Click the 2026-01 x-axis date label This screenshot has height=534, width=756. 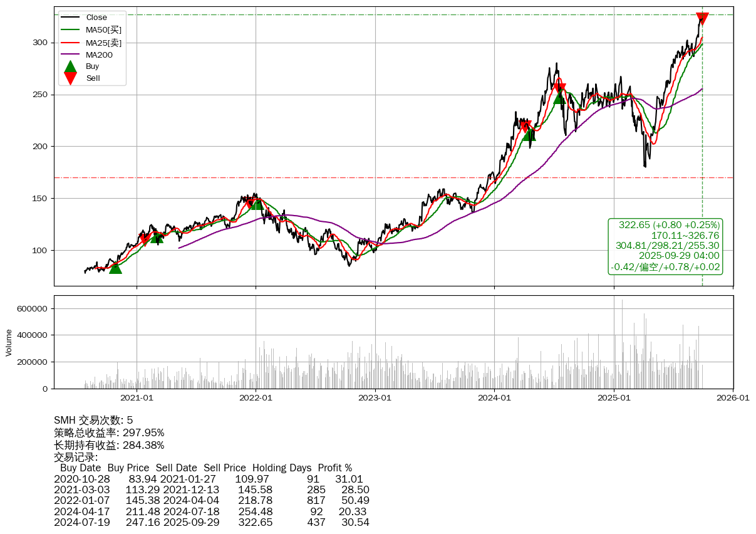click(733, 397)
